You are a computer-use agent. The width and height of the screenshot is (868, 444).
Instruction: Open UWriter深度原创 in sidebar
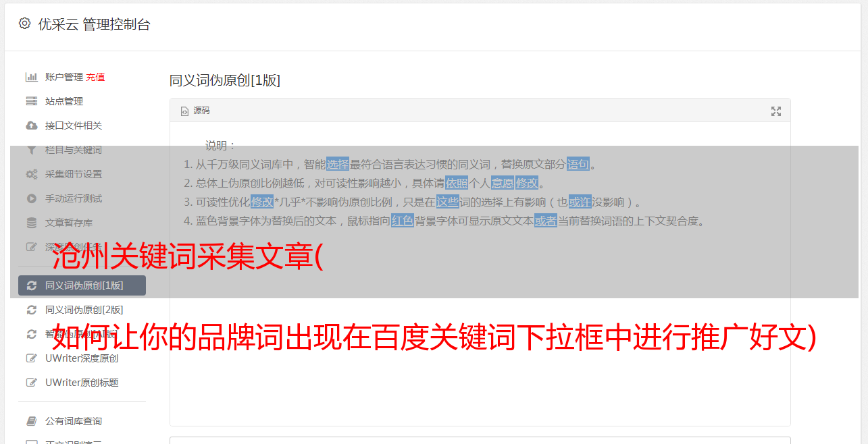click(x=82, y=358)
